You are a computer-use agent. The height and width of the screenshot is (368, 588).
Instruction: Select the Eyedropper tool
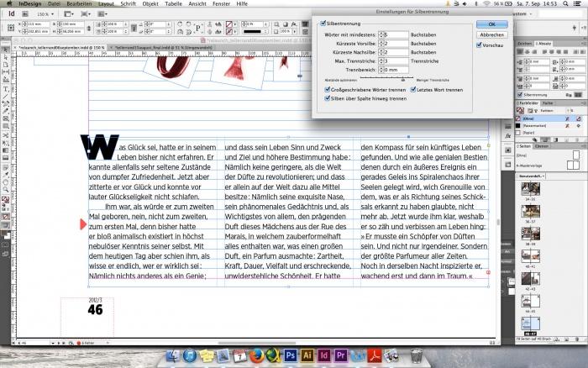point(6,176)
